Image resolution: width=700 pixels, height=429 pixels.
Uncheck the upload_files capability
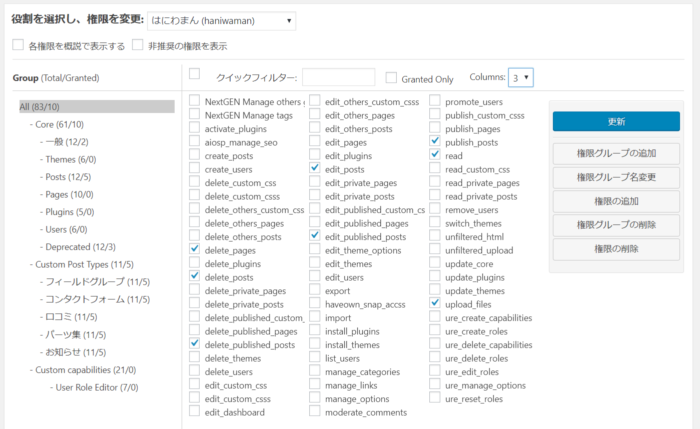pyautogui.click(x=435, y=303)
